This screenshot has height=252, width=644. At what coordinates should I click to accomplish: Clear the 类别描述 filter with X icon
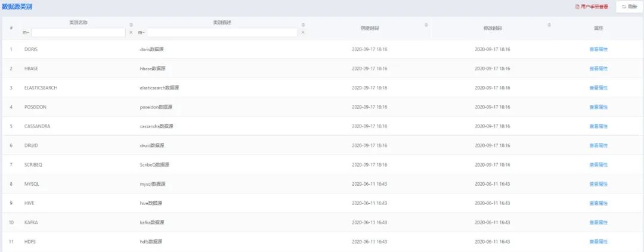(x=303, y=33)
